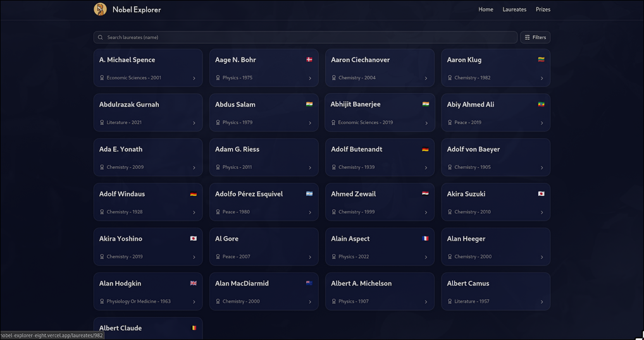
Task: Click the chevron on Albert Camus card
Action: [542, 302]
